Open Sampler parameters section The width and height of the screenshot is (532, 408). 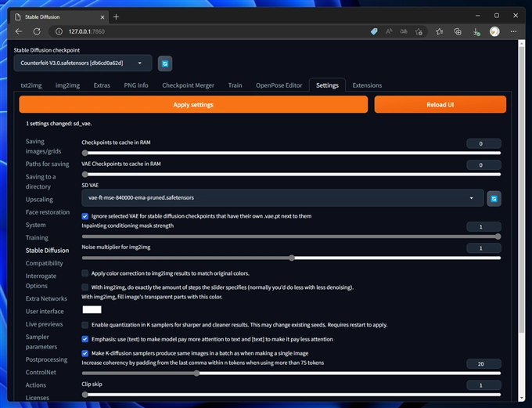pos(41,341)
